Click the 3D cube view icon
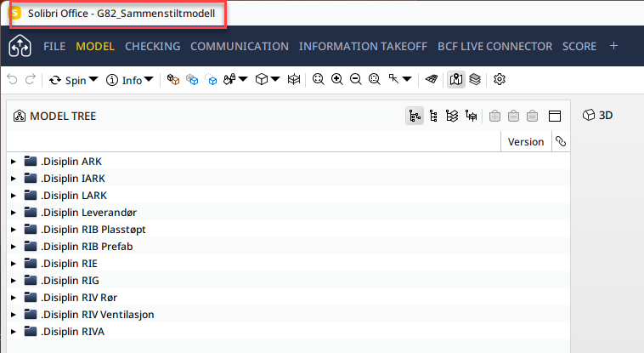The width and height of the screenshot is (644, 353). click(262, 79)
